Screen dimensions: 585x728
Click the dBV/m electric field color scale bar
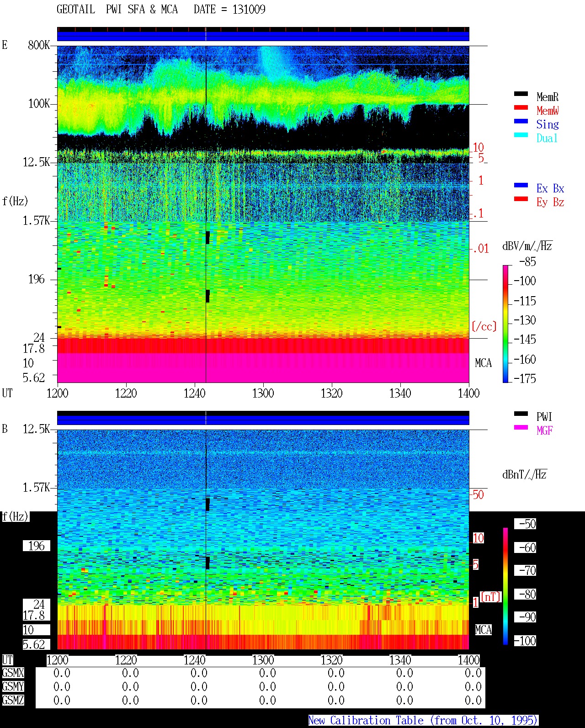tap(505, 324)
